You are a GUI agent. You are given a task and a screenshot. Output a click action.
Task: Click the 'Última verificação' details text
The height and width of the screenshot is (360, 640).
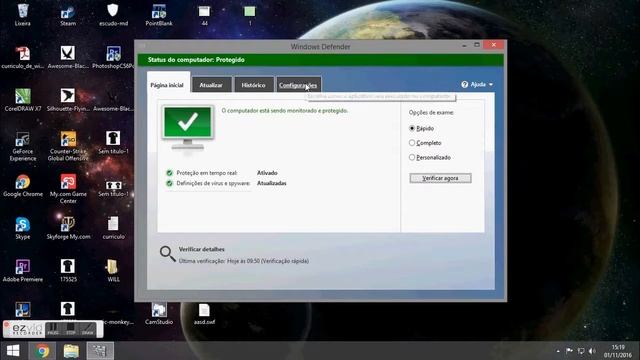(x=244, y=261)
